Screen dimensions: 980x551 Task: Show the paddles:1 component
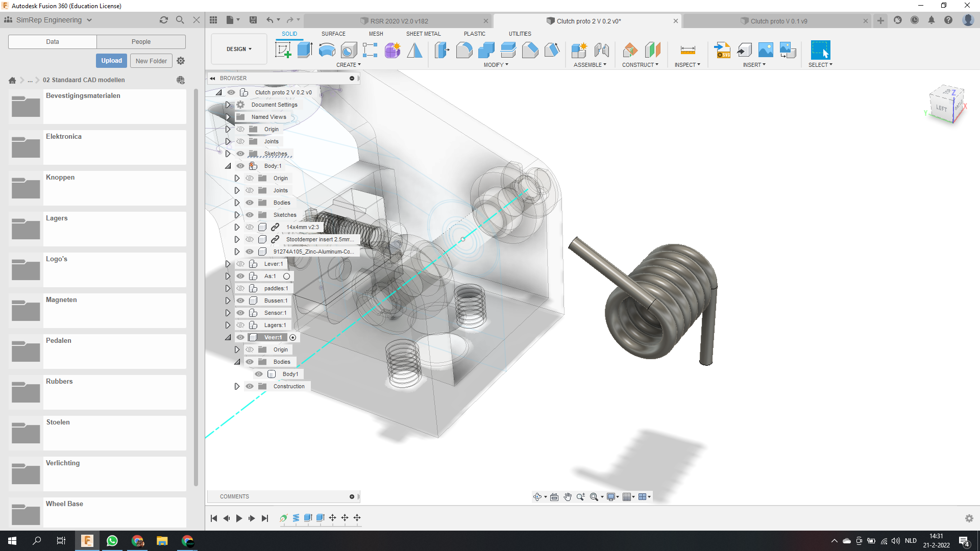tap(240, 288)
